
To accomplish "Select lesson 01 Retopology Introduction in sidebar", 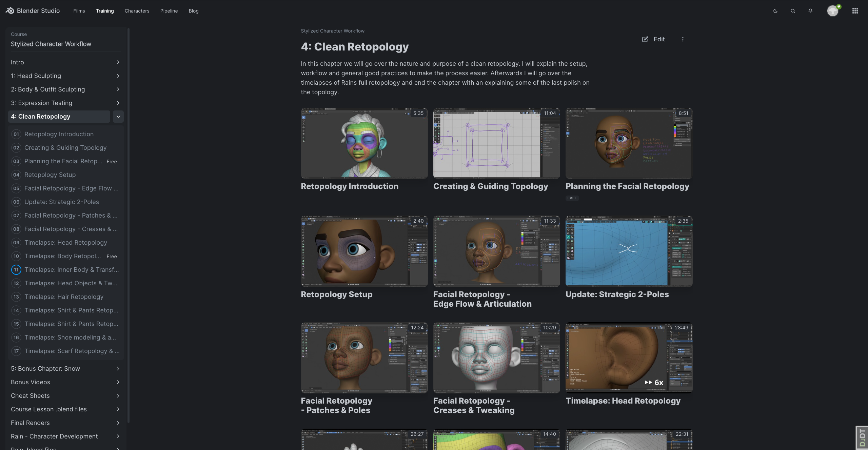I will pyautogui.click(x=65, y=134).
